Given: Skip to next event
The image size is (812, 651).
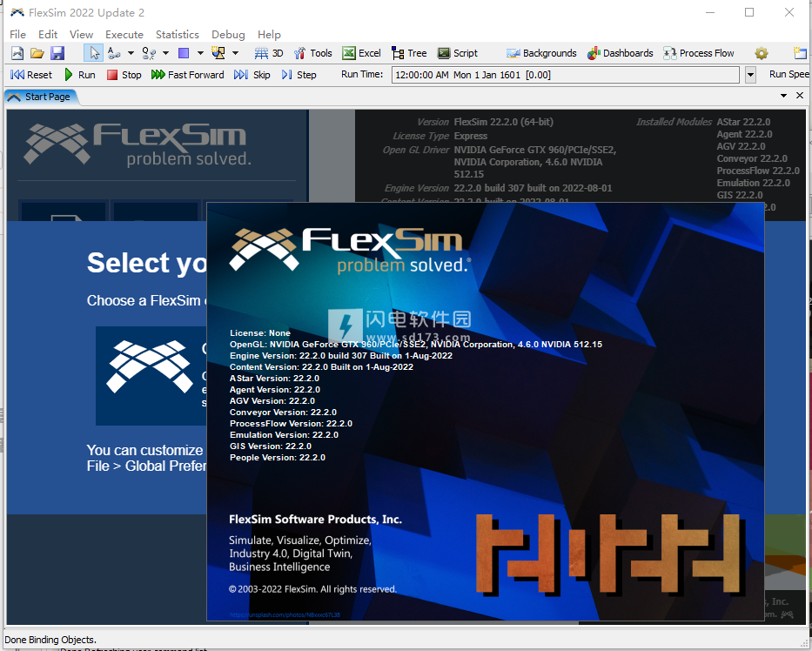Looking at the screenshot, I should pos(252,75).
